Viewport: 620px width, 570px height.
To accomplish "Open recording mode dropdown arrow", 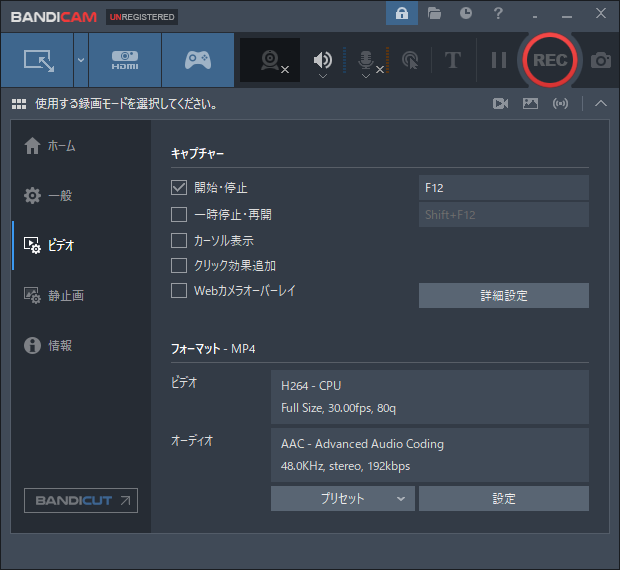I will (x=81, y=60).
